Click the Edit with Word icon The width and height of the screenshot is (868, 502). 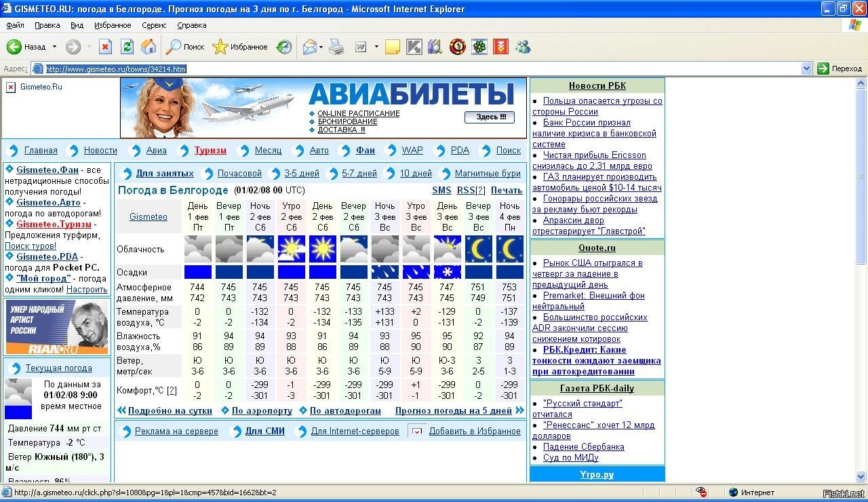(x=361, y=47)
